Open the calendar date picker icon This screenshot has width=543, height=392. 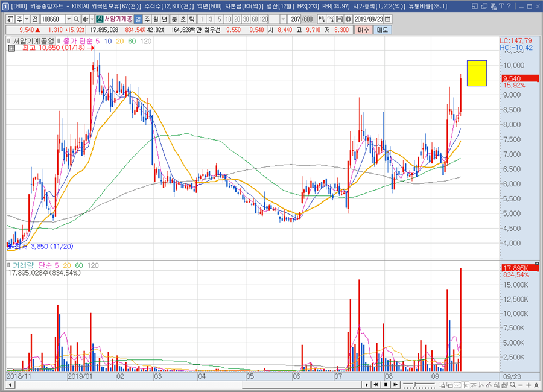388,19
